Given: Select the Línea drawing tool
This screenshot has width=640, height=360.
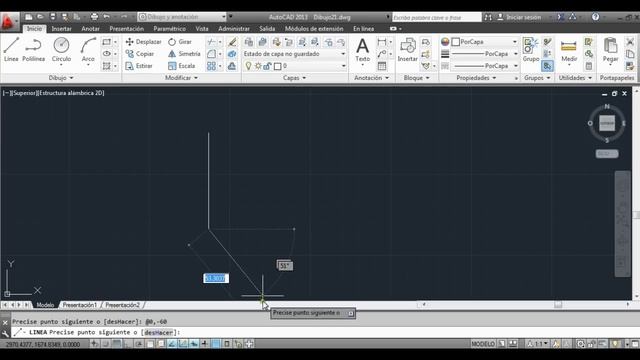Looking at the screenshot, I should point(11,49).
